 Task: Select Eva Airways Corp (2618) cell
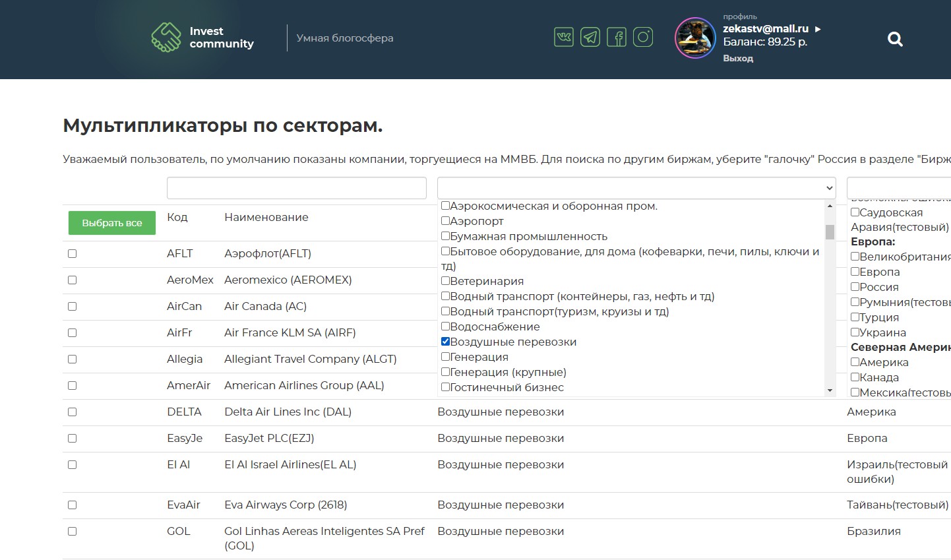[286, 505]
